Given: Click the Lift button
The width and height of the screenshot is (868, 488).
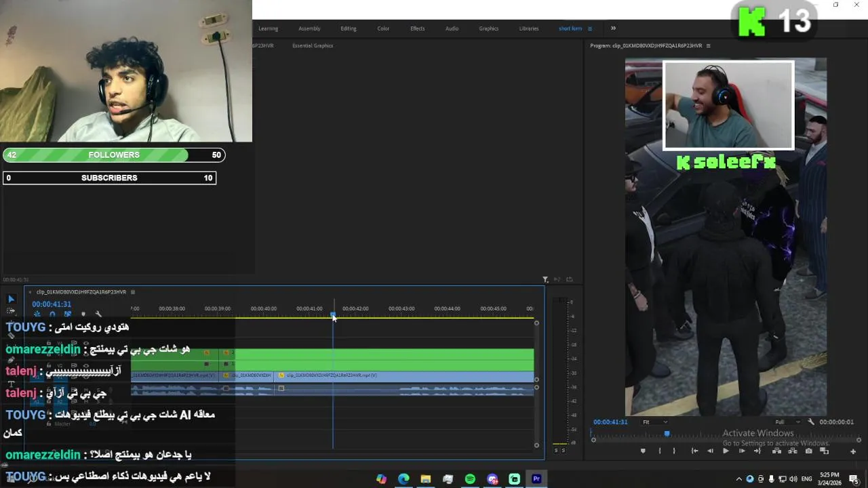Looking at the screenshot, I should click(x=776, y=451).
